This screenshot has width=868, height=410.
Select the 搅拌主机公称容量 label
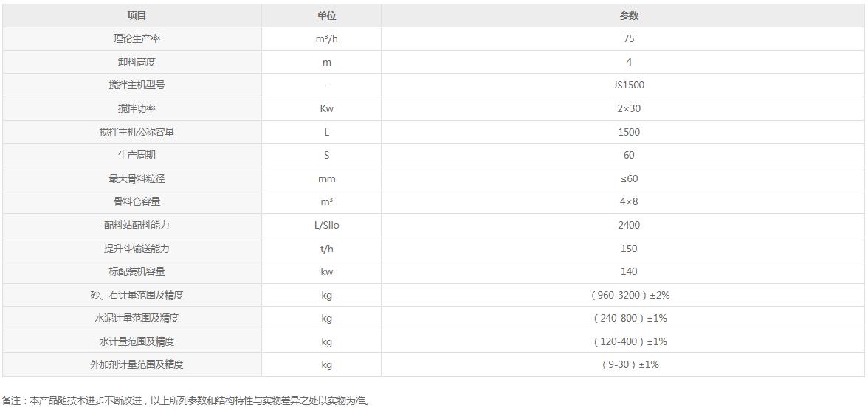pyautogui.click(x=131, y=132)
